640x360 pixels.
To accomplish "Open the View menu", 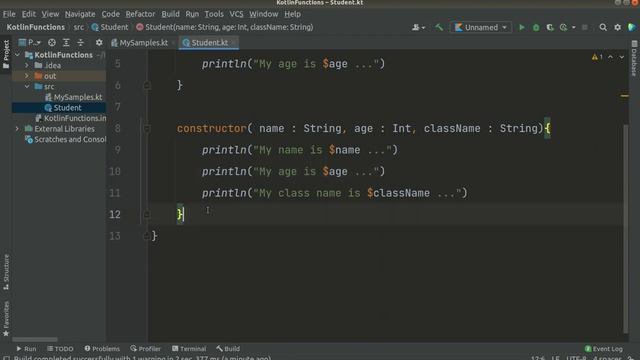I will click(50, 14).
